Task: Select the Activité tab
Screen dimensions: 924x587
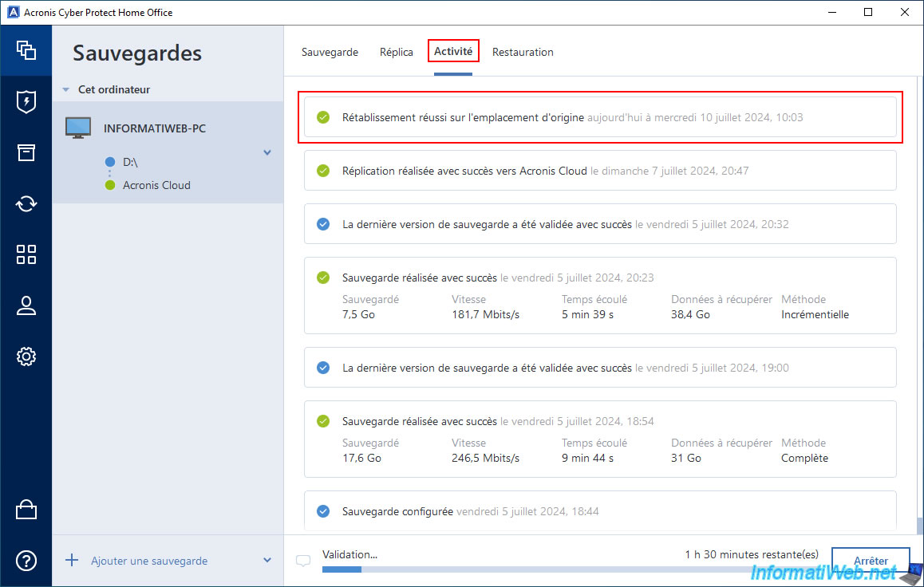Action: pos(453,51)
